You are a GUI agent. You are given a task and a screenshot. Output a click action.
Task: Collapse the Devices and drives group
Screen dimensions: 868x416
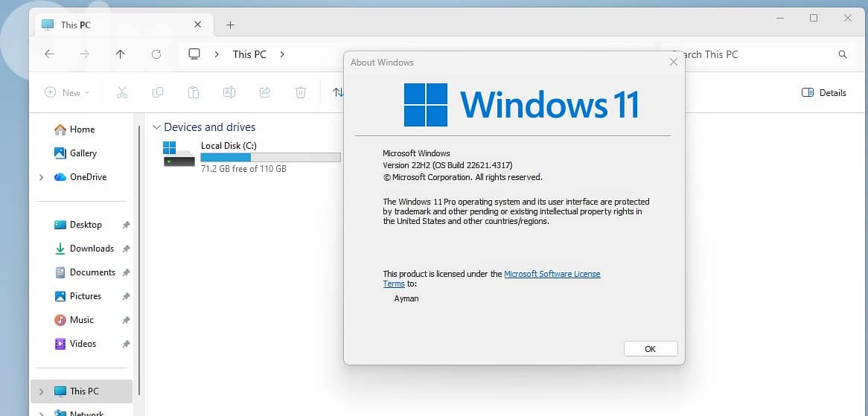[156, 127]
